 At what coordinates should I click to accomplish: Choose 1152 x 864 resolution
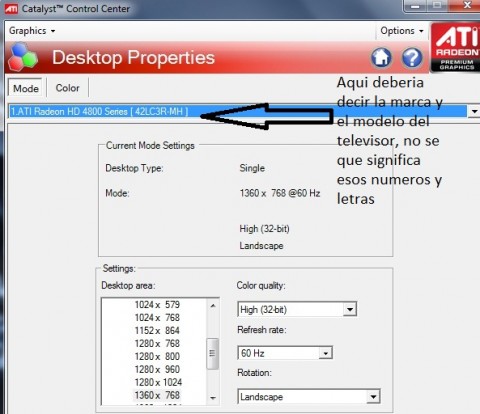click(157, 330)
